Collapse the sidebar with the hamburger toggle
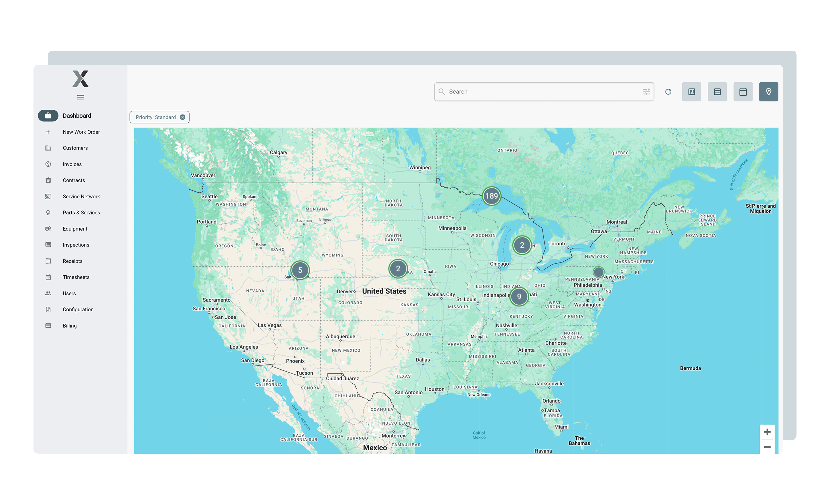This screenshot has height=504, width=830. point(80,97)
